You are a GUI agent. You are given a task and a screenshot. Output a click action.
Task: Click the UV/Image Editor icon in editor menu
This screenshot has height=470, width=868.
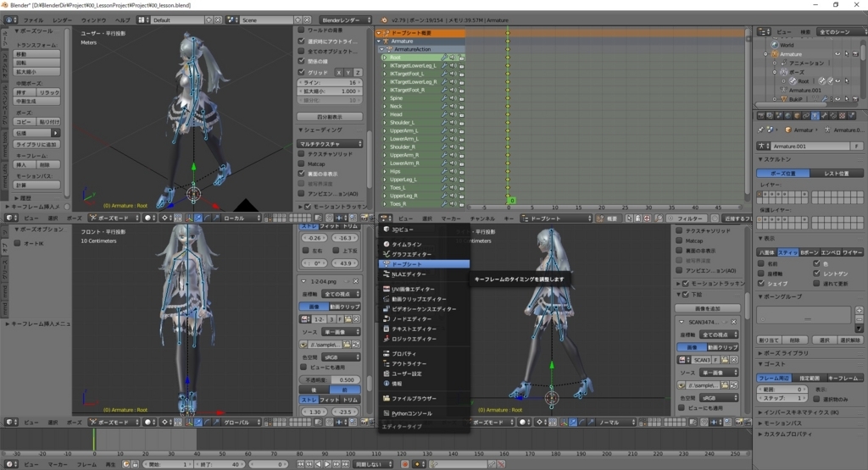coord(385,290)
